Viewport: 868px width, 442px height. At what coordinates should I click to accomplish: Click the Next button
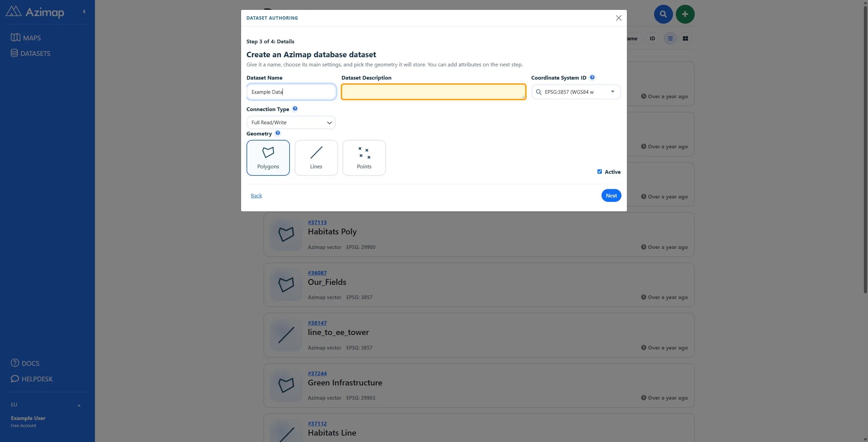pyautogui.click(x=611, y=195)
